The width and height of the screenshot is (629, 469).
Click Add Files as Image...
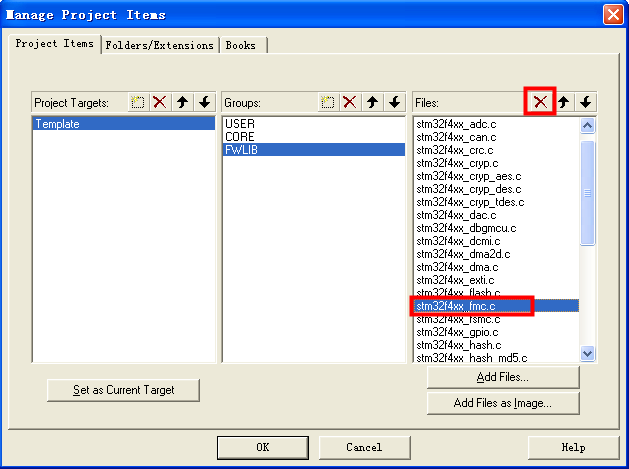[x=503, y=403]
